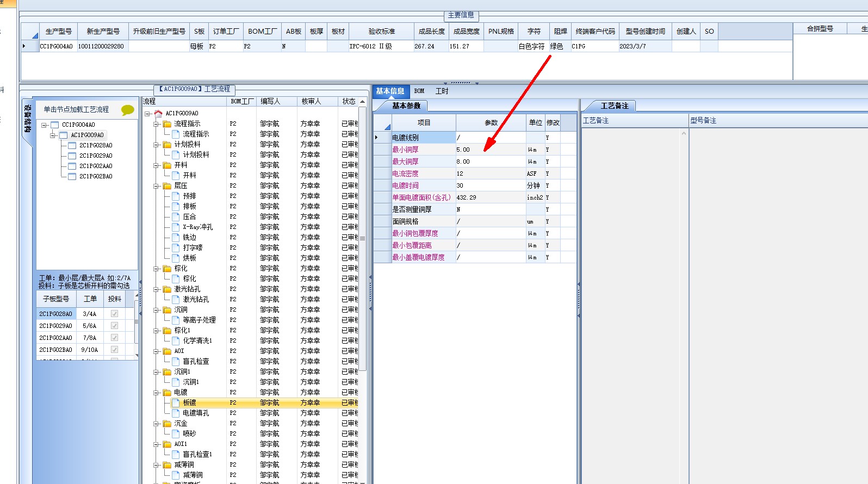Switch to the BOM tab
The image size is (868, 484).
419,91
